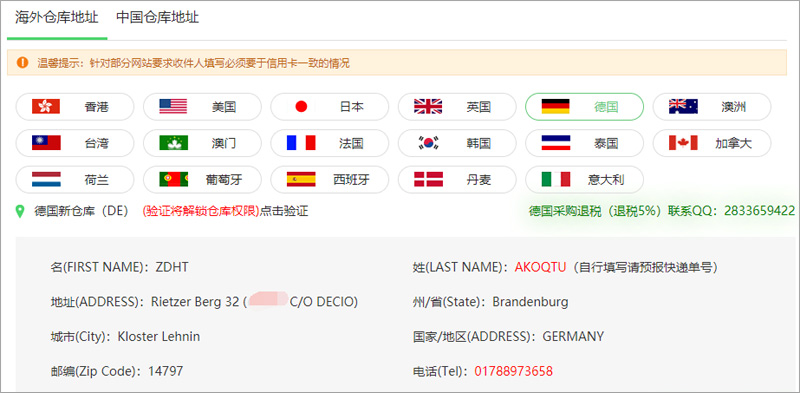Click the green location pin icon

click(20, 211)
